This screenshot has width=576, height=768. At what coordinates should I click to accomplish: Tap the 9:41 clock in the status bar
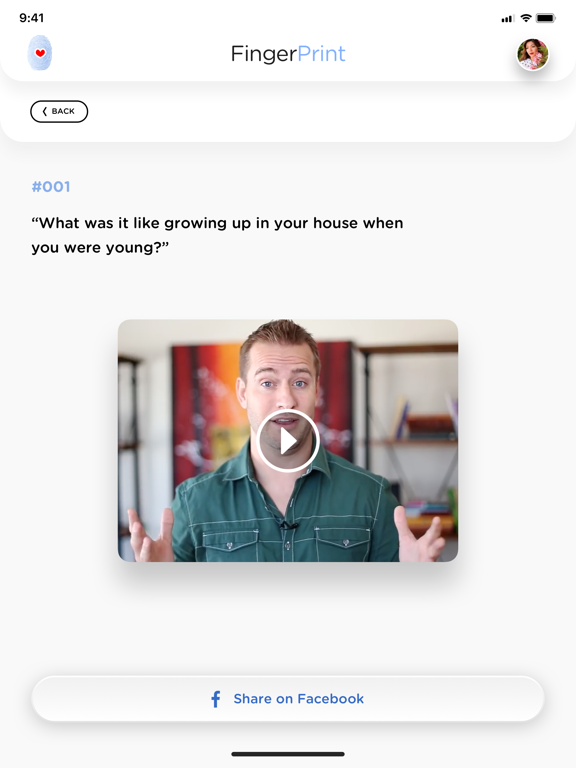click(32, 18)
